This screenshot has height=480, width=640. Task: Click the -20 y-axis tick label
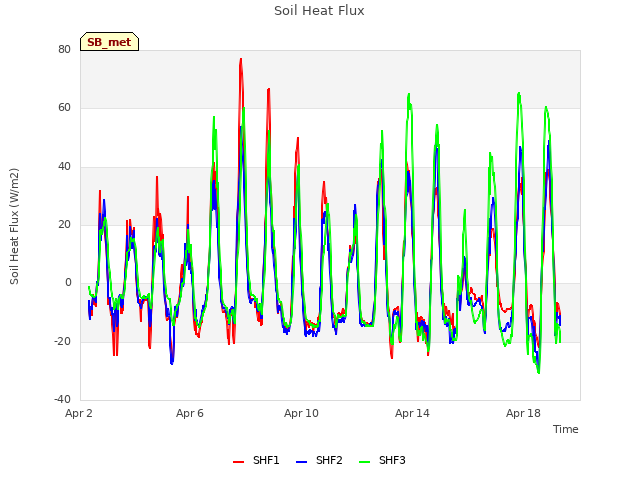click(x=63, y=341)
